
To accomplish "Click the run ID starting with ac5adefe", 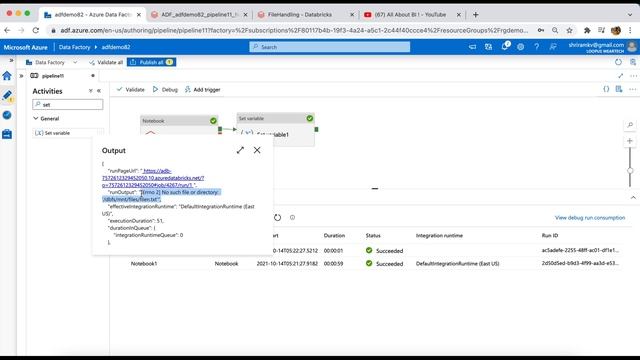I will pyautogui.click(x=580, y=250).
